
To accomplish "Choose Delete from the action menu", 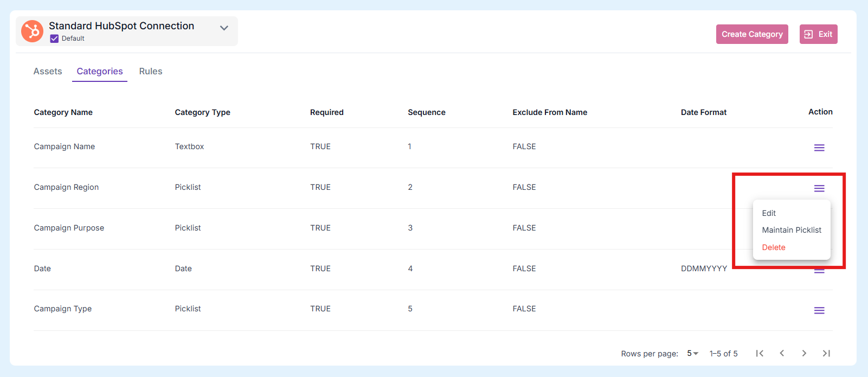I will pyautogui.click(x=774, y=247).
